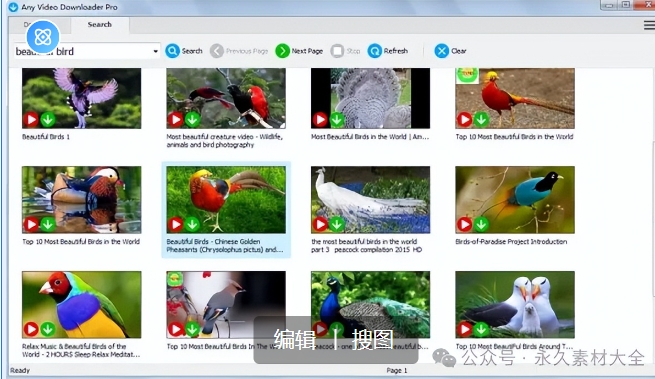This screenshot has height=379, width=655.
Task: Play the white peacock compilation video
Action: pyautogui.click(x=320, y=224)
